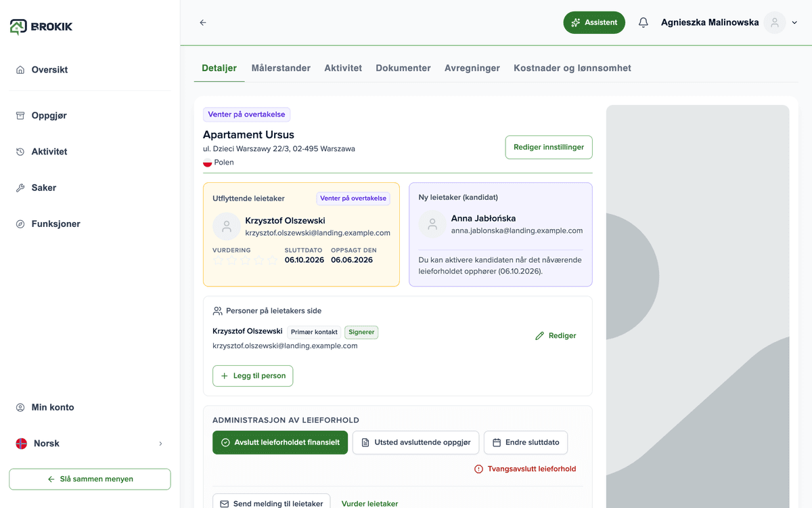Click the Polish flag icon
Viewport: 812px width, 508px height.
pyautogui.click(x=208, y=163)
